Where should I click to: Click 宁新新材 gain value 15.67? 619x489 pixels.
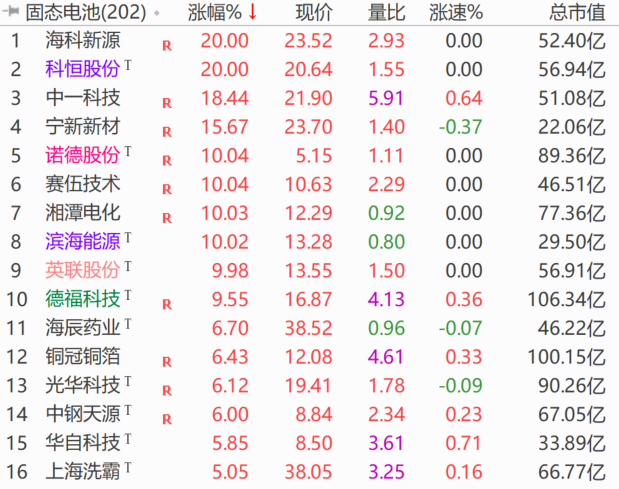coord(225,127)
